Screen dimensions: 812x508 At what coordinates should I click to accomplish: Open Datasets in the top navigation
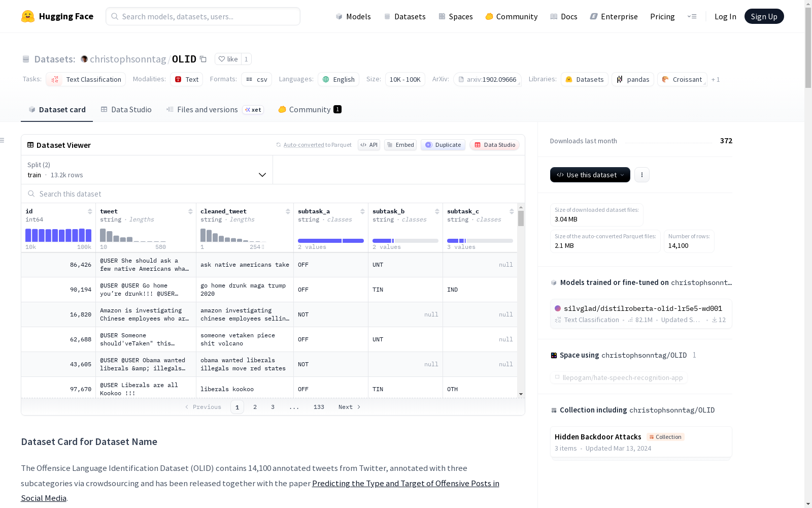point(404,16)
